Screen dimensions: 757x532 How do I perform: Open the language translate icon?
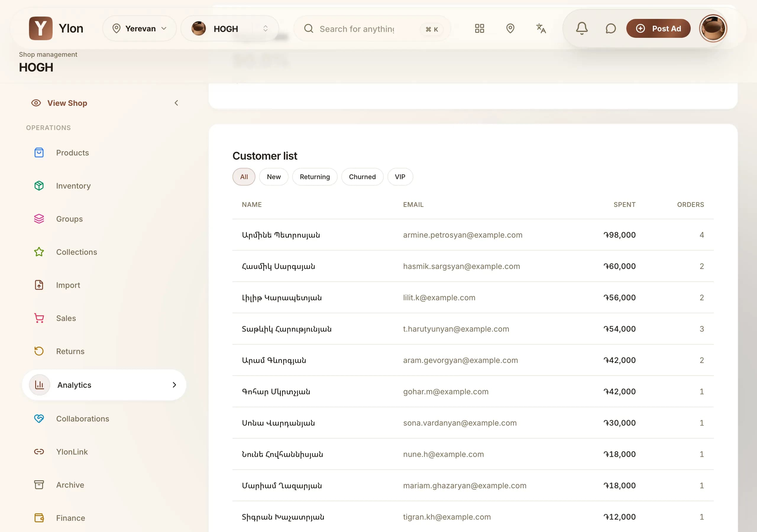pyautogui.click(x=541, y=28)
